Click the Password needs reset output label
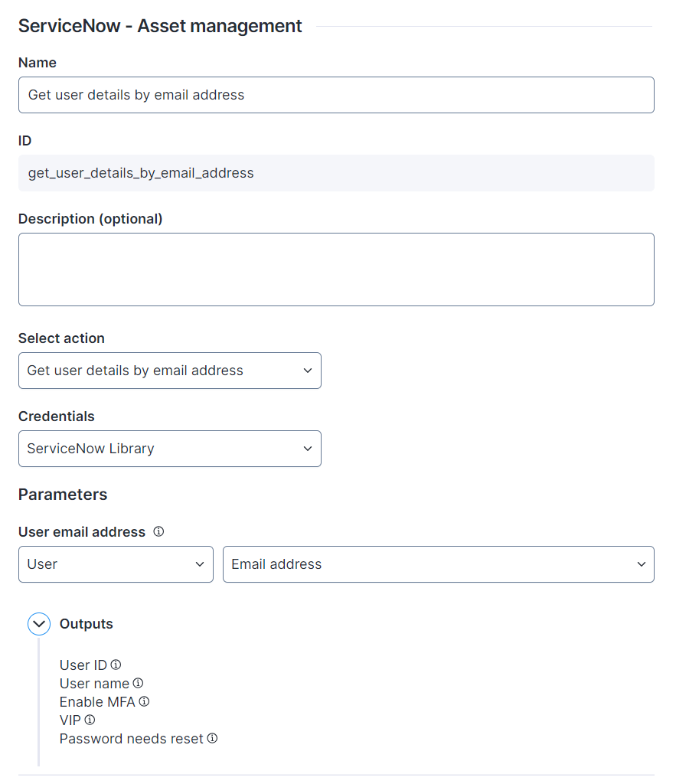 coord(132,739)
